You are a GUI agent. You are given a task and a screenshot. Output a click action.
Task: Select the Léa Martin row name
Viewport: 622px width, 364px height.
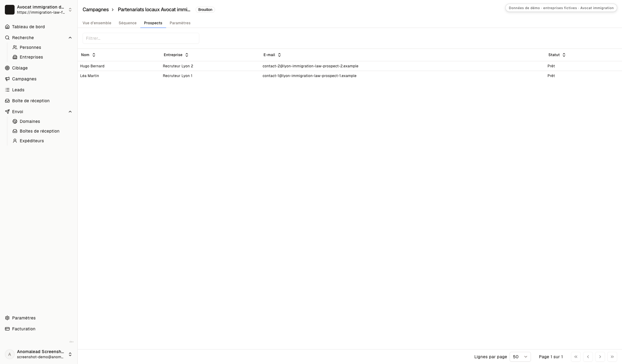point(90,76)
